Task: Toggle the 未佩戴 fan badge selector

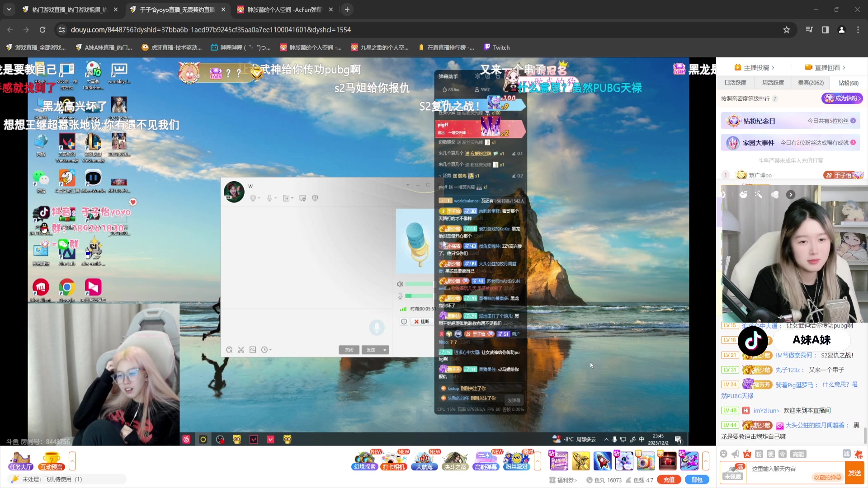Action: click(733, 472)
